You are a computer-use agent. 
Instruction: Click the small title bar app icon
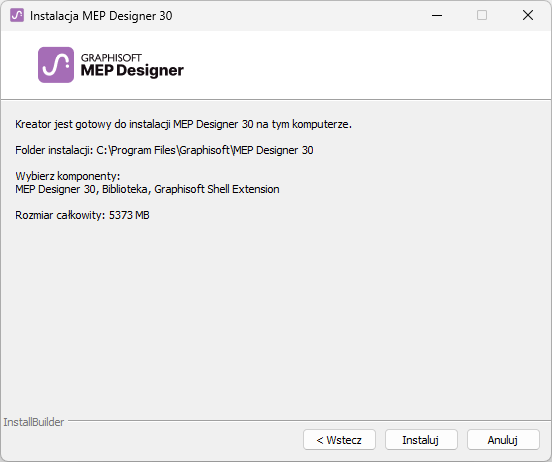coord(17,15)
